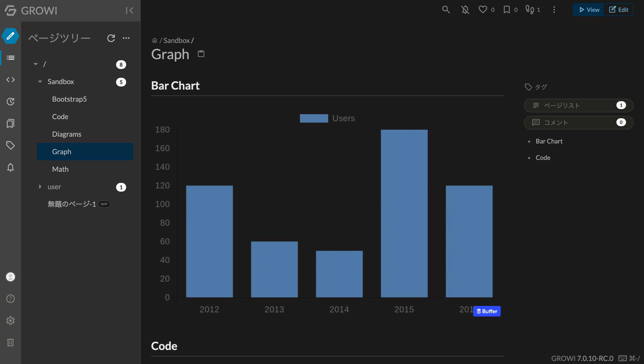Image resolution: width=644 pixels, height=364 pixels.
Task: Open the tags icon in the sidebar
Action: click(10, 145)
